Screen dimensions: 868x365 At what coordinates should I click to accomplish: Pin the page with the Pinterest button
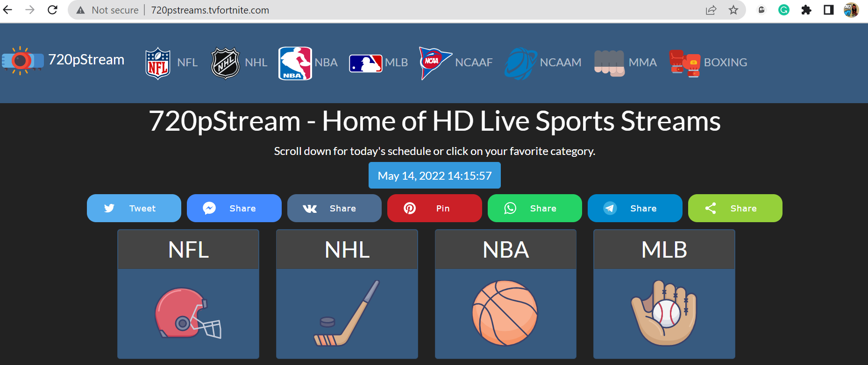click(x=434, y=208)
